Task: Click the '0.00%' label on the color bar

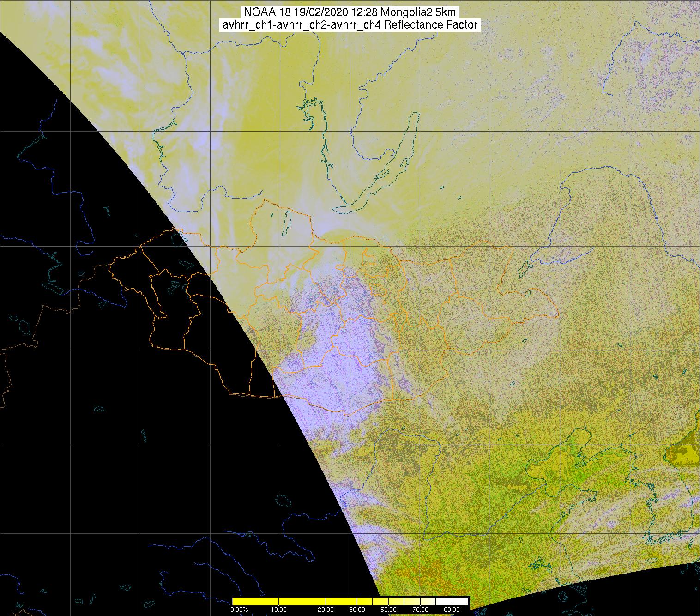Action: [239, 610]
